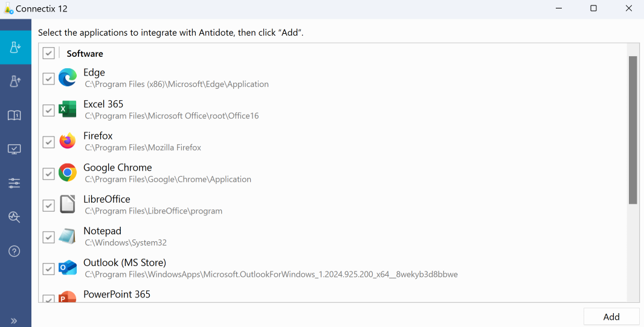644x327 pixels.
Task: Open the sliders settings sidebar icon
Action: 15,183
